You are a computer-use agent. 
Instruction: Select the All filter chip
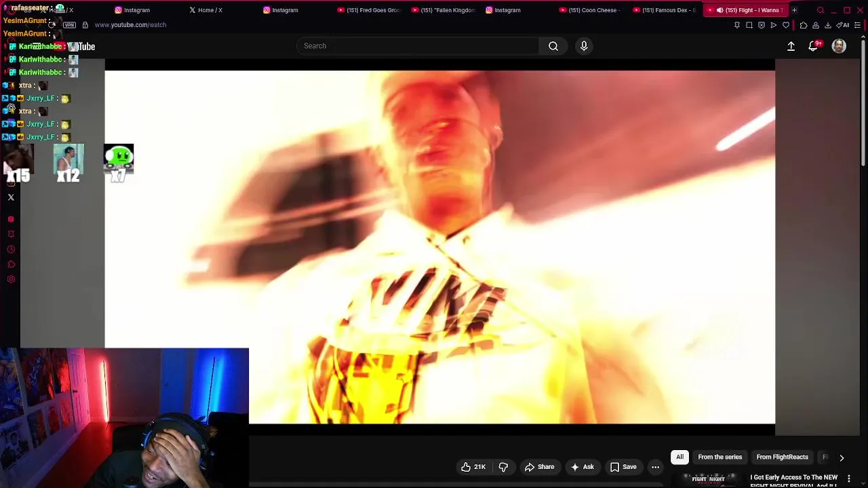pyautogui.click(x=679, y=457)
